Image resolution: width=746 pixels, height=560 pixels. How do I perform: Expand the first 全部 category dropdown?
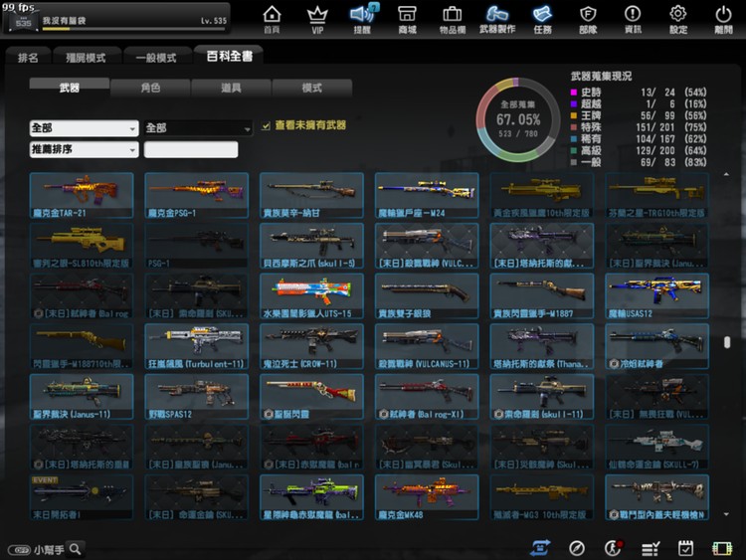(x=84, y=128)
